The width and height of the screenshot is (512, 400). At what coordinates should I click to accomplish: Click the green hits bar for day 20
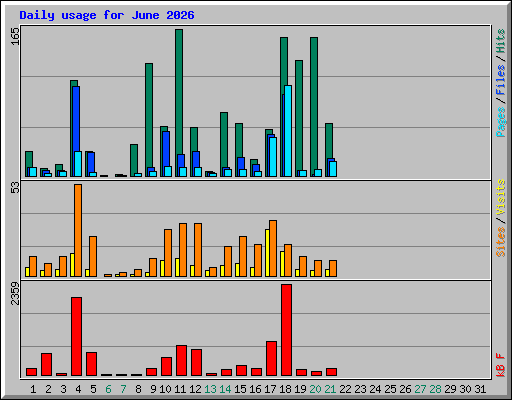point(314,103)
